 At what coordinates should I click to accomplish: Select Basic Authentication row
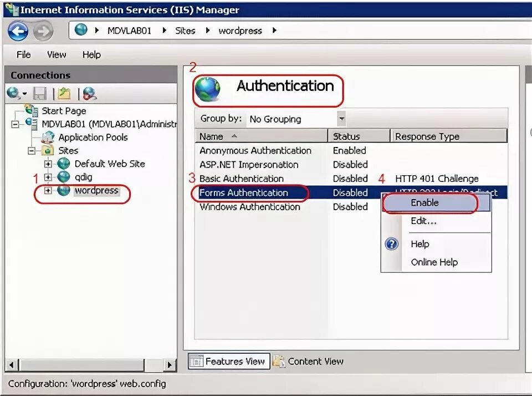tap(351, 179)
